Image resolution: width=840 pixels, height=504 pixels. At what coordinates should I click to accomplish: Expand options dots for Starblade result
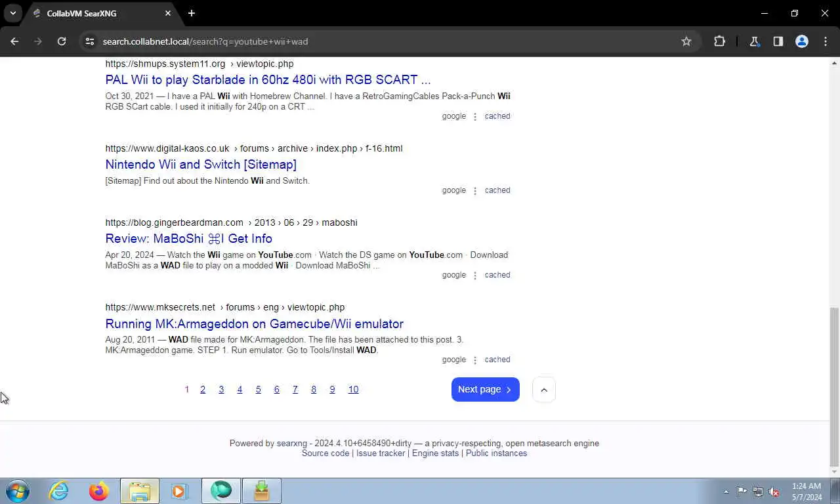pyautogui.click(x=475, y=117)
